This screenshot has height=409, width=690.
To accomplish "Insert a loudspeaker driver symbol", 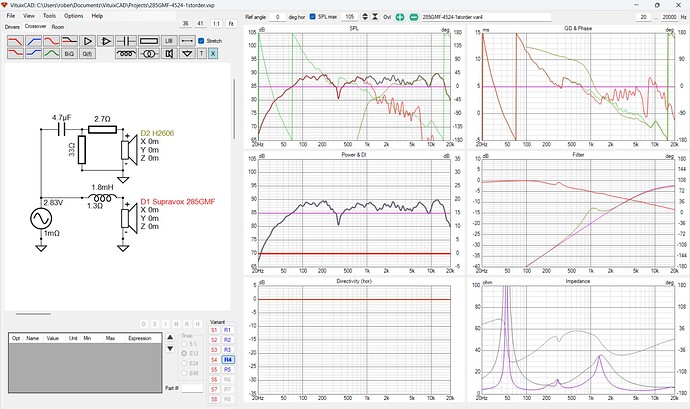I will [x=169, y=54].
